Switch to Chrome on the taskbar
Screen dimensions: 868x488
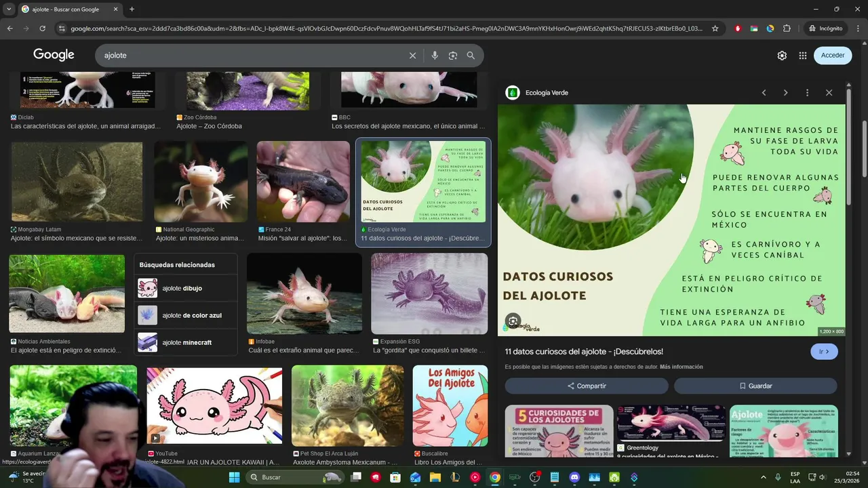[495, 477]
